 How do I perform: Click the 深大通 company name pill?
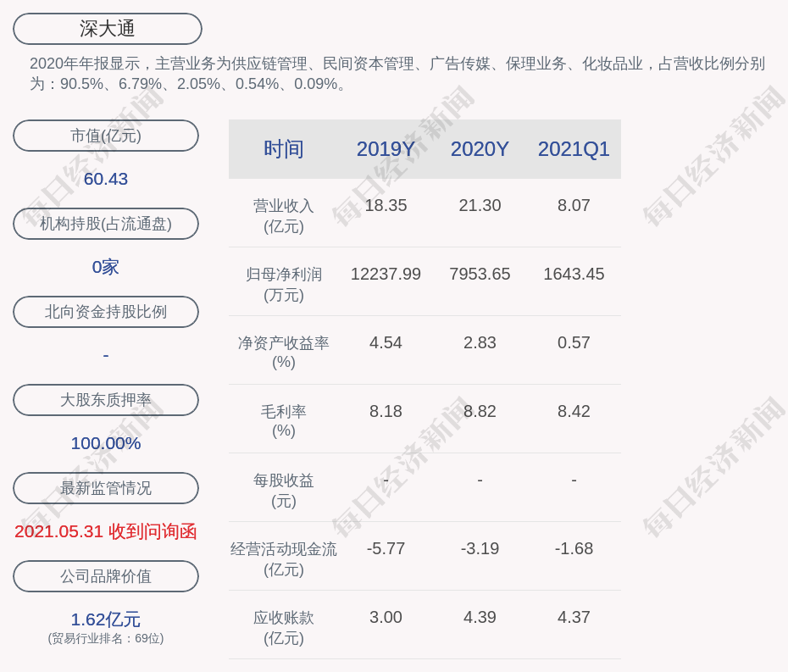pyautogui.click(x=108, y=29)
